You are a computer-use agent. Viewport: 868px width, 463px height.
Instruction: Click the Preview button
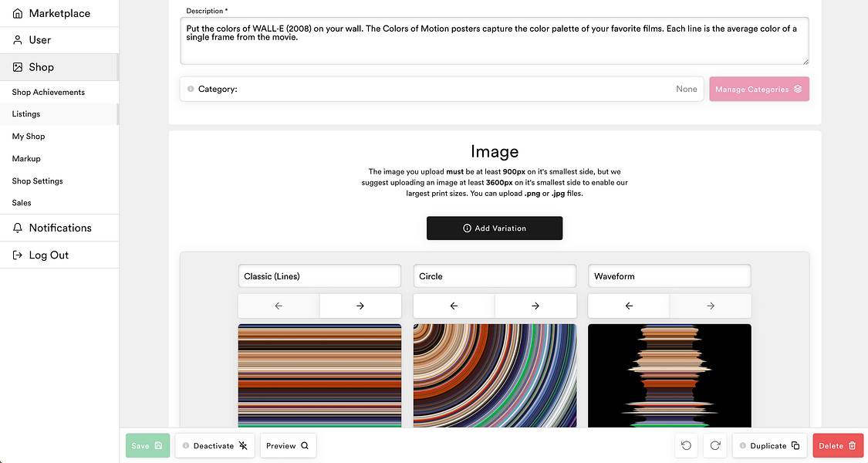pyautogui.click(x=288, y=446)
